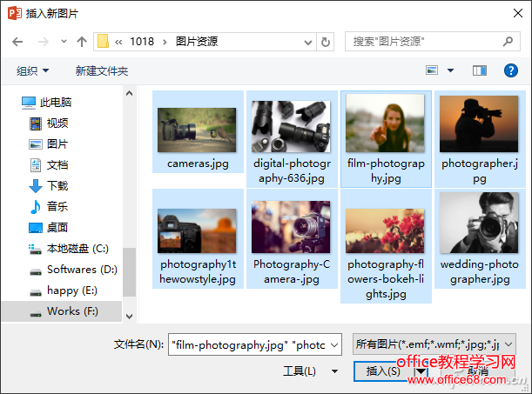Open the 文档 folder

click(x=49, y=165)
